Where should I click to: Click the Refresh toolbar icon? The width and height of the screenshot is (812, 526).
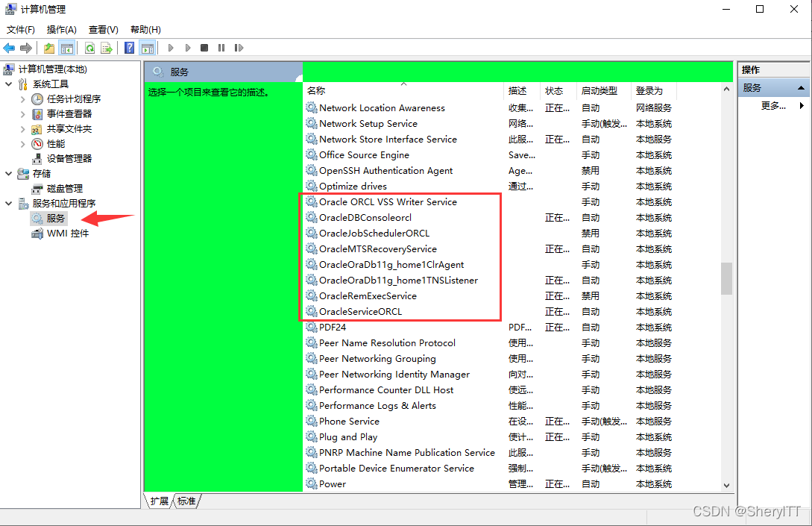coord(90,48)
